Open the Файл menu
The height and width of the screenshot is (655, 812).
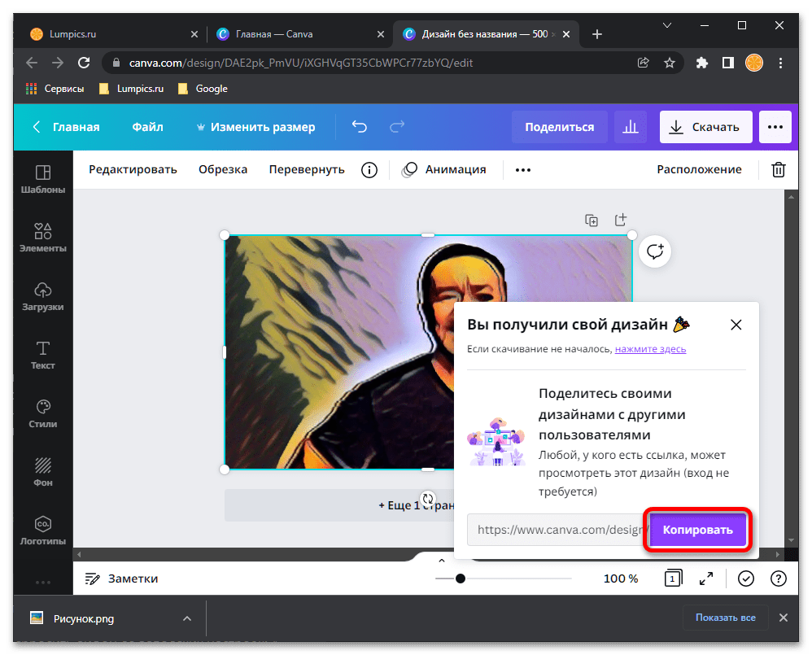click(147, 127)
